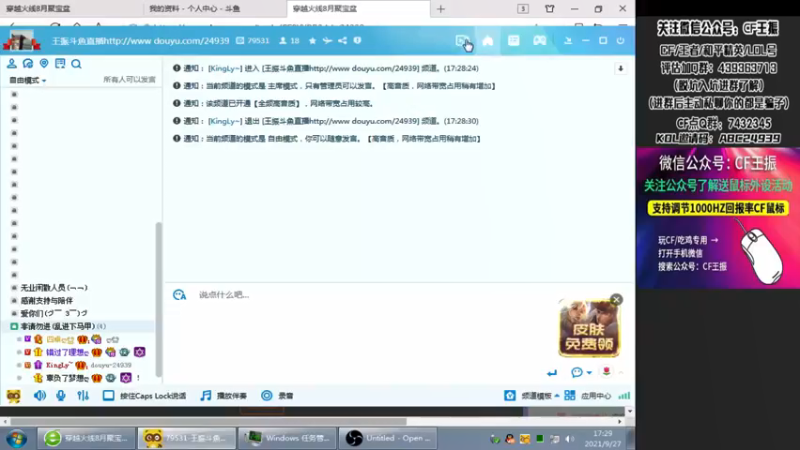
Task: Close the 皮肤免费领 promo popup
Action: coord(616,299)
